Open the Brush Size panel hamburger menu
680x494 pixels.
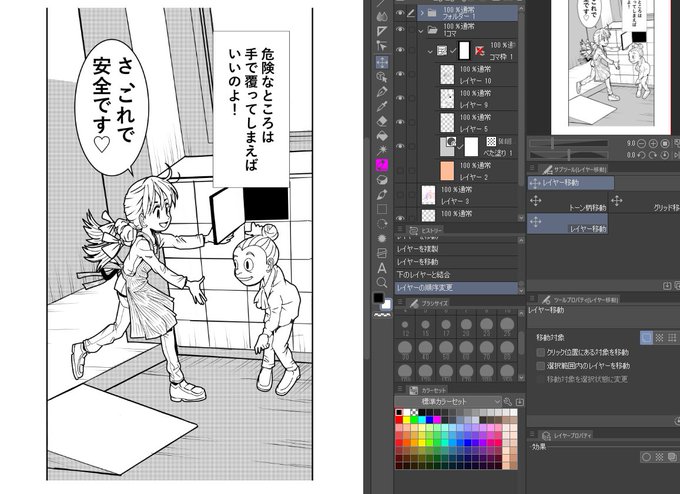coord(400,302)
